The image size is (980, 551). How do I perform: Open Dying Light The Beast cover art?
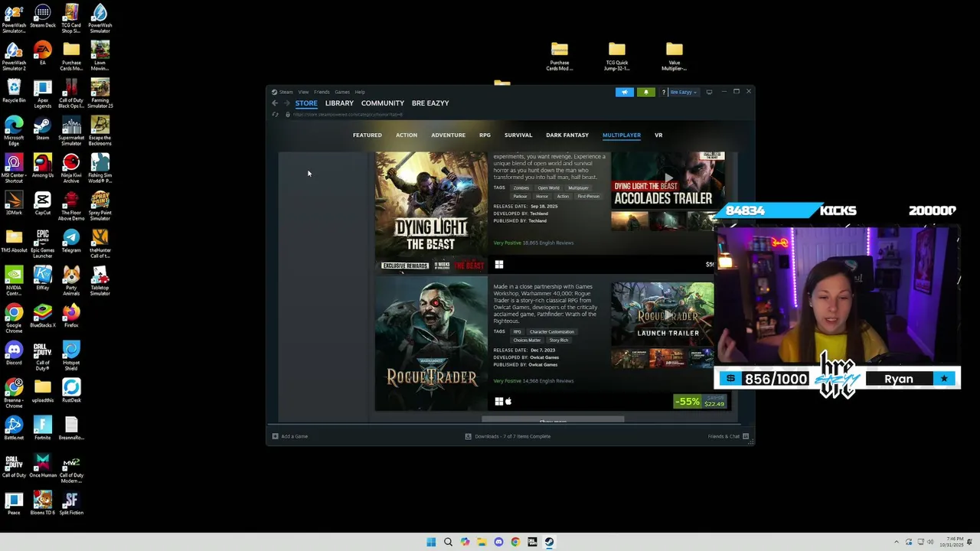click(x=431, y=211)
